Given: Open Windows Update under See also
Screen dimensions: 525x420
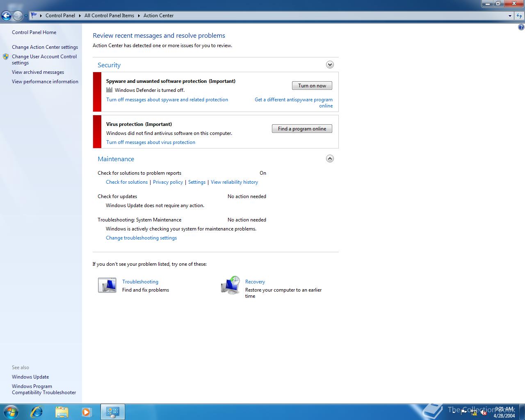Looking at the screenshot, I should click(x=30, y=377).
